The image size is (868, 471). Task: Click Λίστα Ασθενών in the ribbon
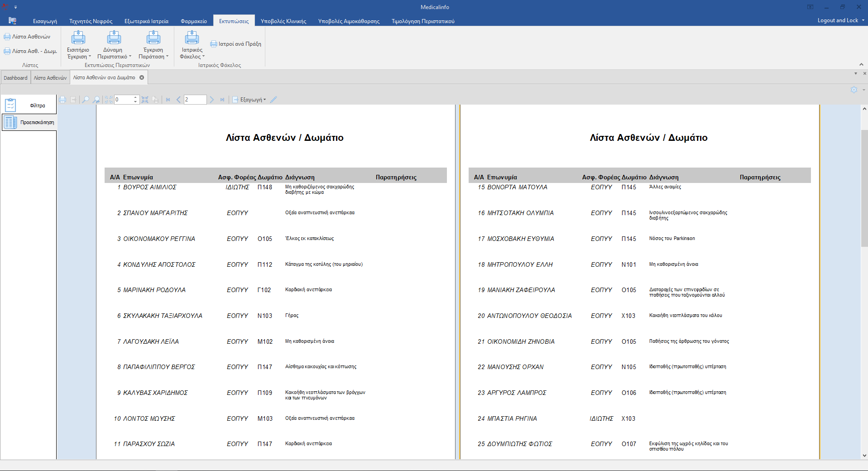point(27,37)
